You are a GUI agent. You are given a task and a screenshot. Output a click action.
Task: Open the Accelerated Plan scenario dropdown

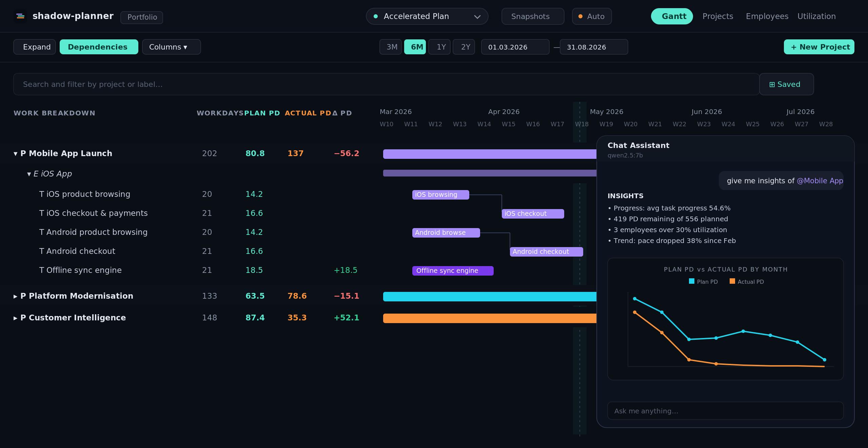coord(427,16)
